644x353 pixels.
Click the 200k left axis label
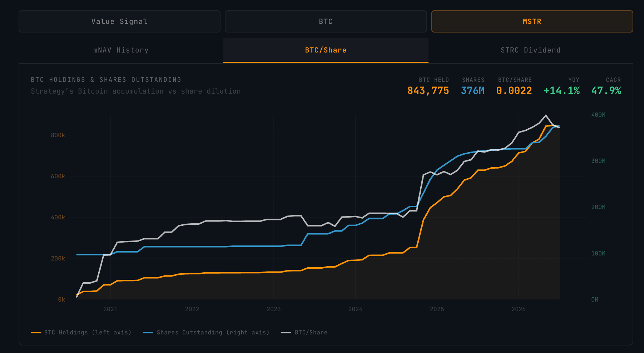[58, 258]
